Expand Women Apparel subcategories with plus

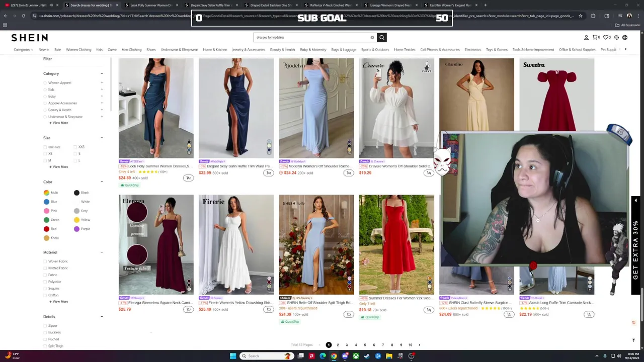pyautogui.click(x=102, y=82)
